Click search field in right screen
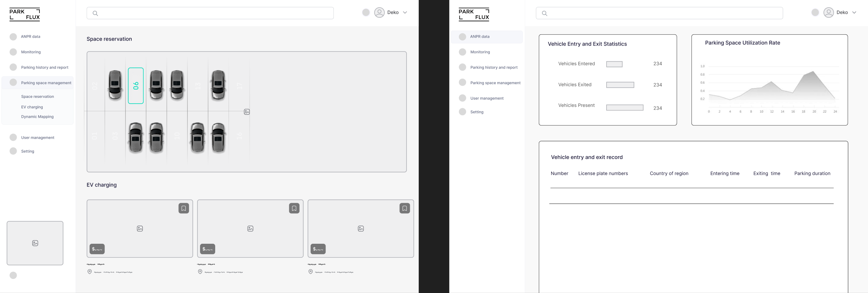868x293 pixels. [x=659, y=13]
